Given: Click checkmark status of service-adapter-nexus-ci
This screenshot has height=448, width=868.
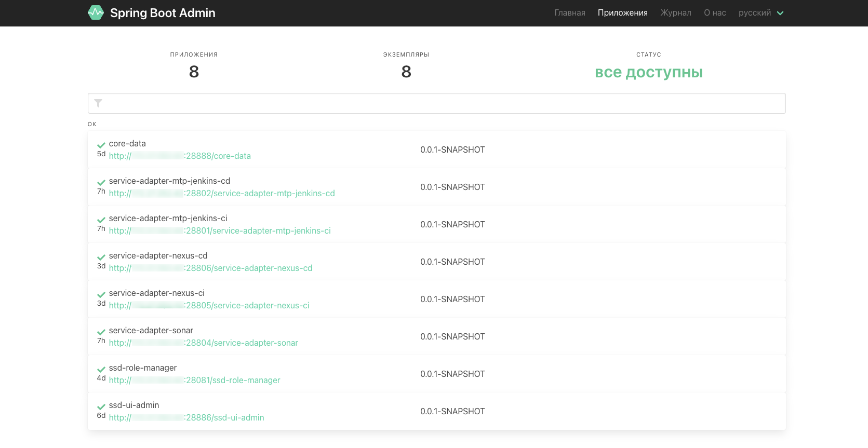Looking at the screenshot, I should tap(101, 295).
